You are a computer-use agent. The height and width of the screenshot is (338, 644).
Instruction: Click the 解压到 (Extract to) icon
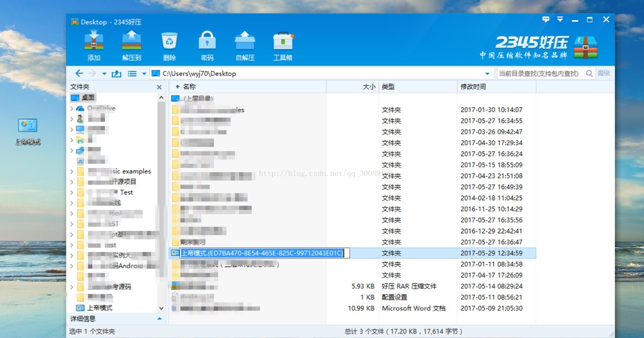[x=131, y=41]
